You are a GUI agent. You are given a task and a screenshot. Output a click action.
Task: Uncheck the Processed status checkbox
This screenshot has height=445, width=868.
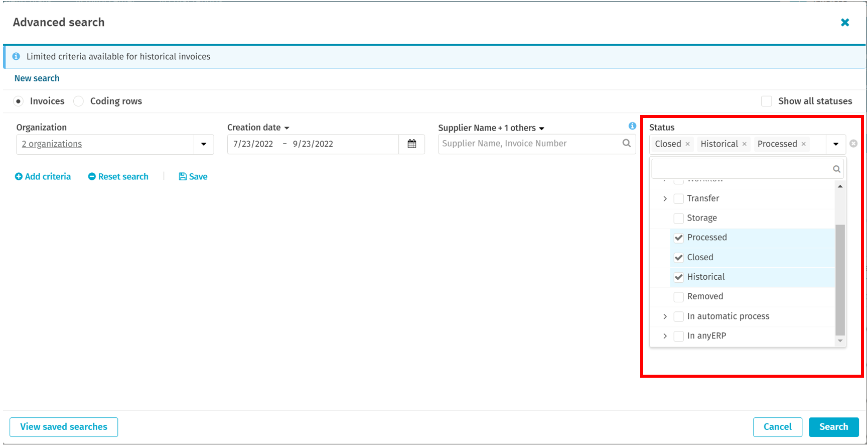tap(678, 238)
